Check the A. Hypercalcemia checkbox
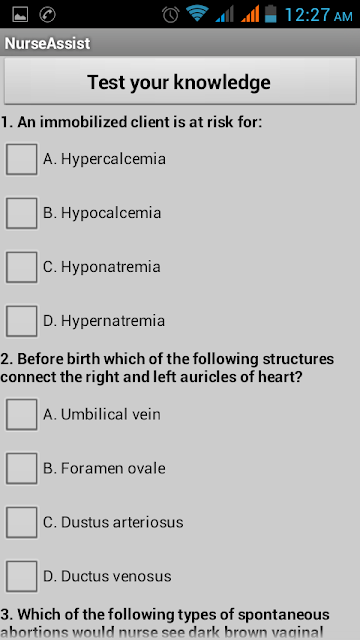This screenshot has width=360, height=640. tap(22, 159)
